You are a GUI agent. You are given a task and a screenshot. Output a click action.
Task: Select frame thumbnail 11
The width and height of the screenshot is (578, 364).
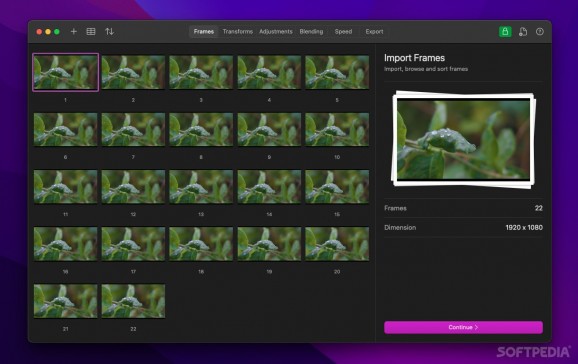66,187
